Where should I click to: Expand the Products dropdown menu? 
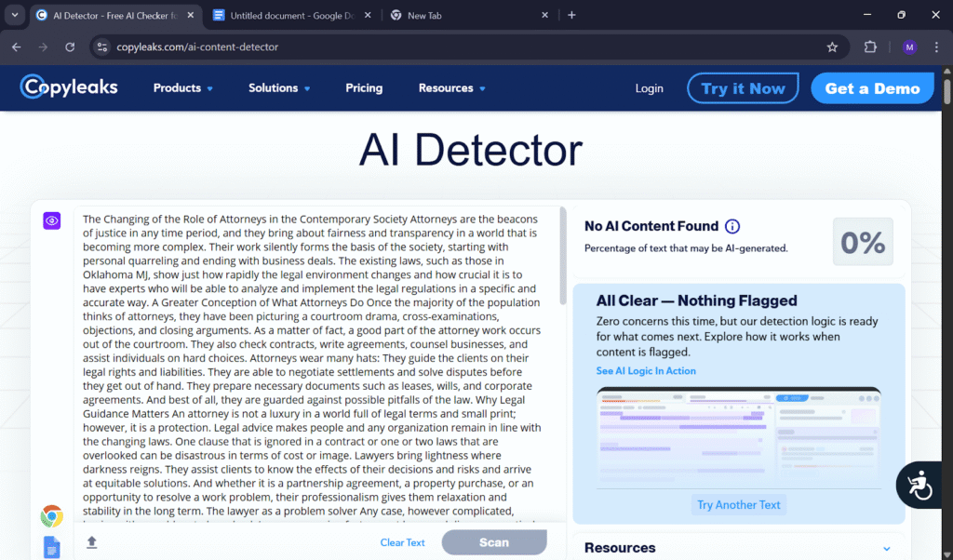pyautogui.click(x=183, y=88)
